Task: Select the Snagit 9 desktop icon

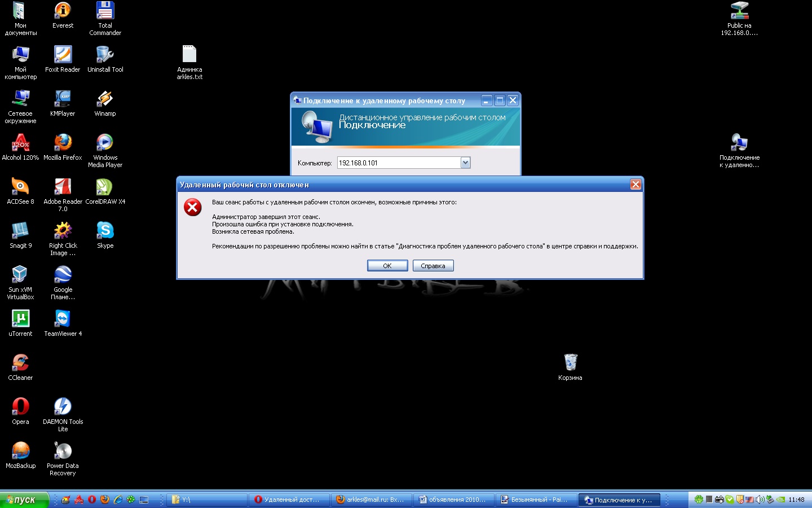Action: point(20,235)
